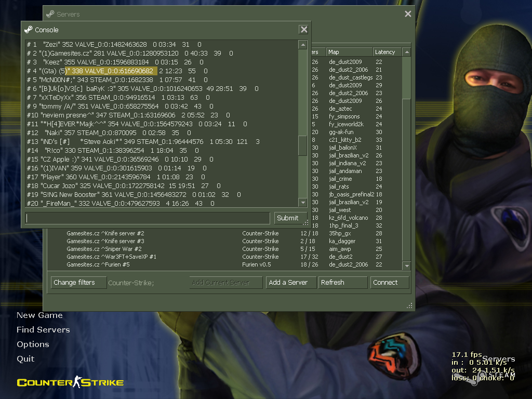The height and width of the screenshot is (399, 532).
Task: Click the "Keez" player line in Console
Action: (115, 62)
